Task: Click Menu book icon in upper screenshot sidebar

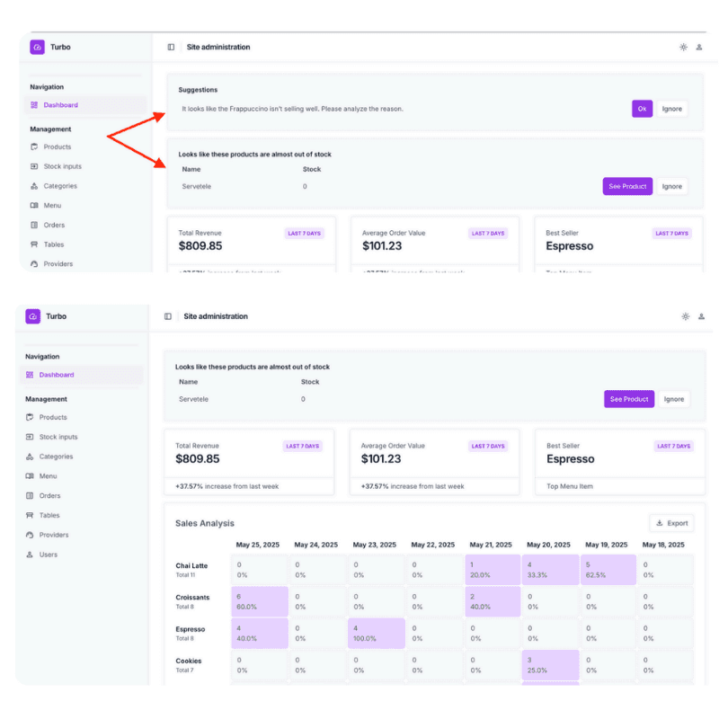Action: point(34,205)
